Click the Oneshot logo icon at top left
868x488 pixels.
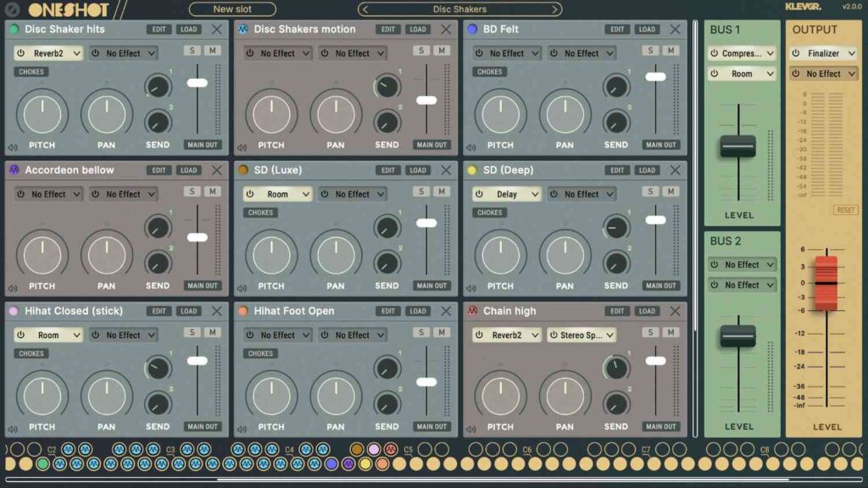click(12, 9)
